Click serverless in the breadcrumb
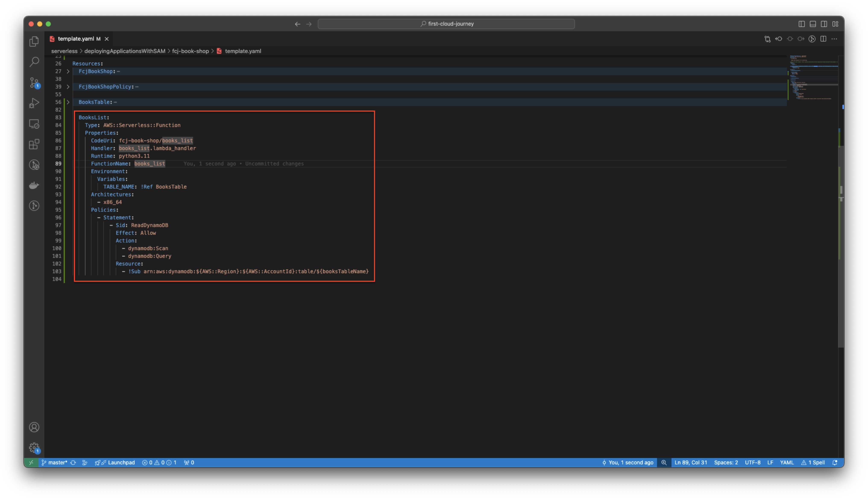The width and height of the screenshot is (868, 499). [x=64, y=51]
